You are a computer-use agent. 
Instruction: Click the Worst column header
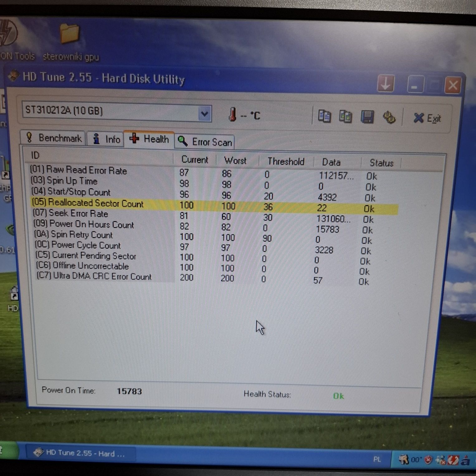tap(236, 160)
